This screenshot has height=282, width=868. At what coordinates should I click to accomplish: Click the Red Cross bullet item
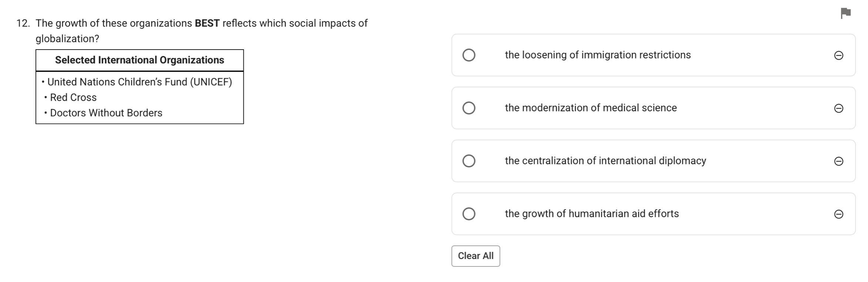point(70,97)
